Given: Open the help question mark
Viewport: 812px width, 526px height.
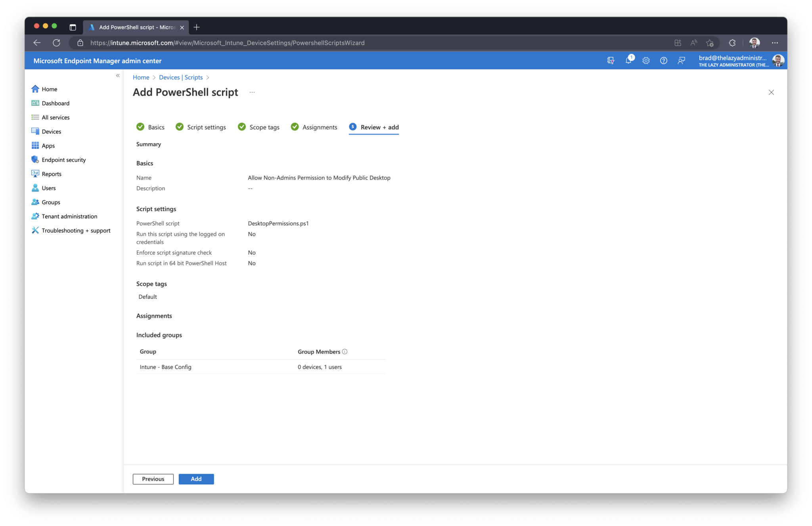Looking at the screenshot, I should click(x=663, y=61).
